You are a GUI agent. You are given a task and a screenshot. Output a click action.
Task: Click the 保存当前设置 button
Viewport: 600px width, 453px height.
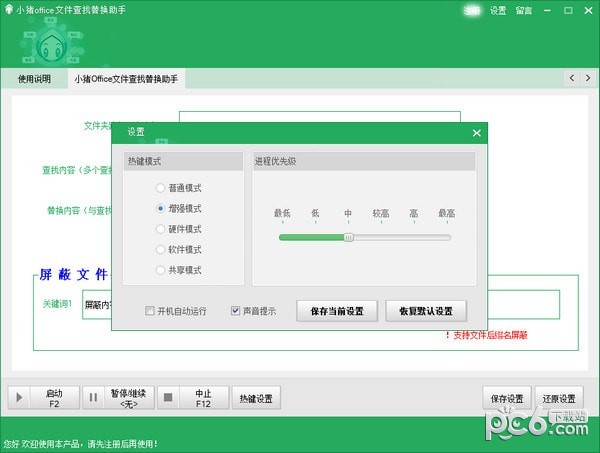point(337,311)
